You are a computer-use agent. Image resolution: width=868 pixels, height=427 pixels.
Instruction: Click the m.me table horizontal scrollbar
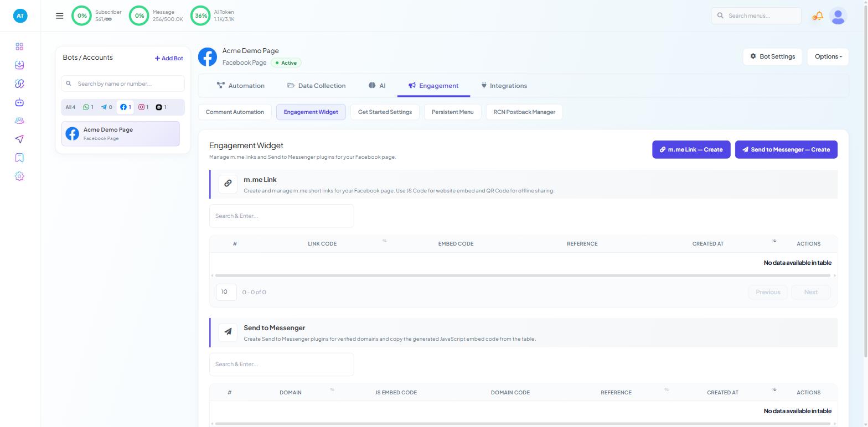(x=523, y=275)
